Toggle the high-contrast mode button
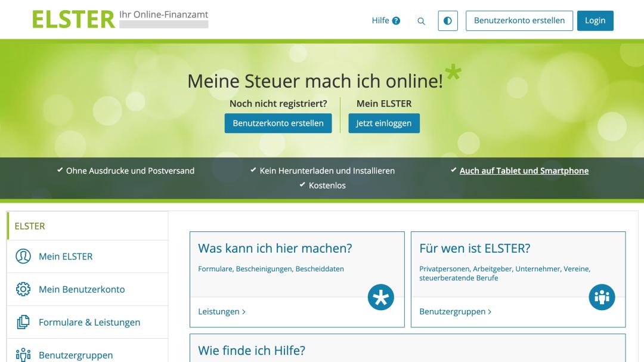The height and width of the screenshot is (362, 644). [x=448, y=20]
